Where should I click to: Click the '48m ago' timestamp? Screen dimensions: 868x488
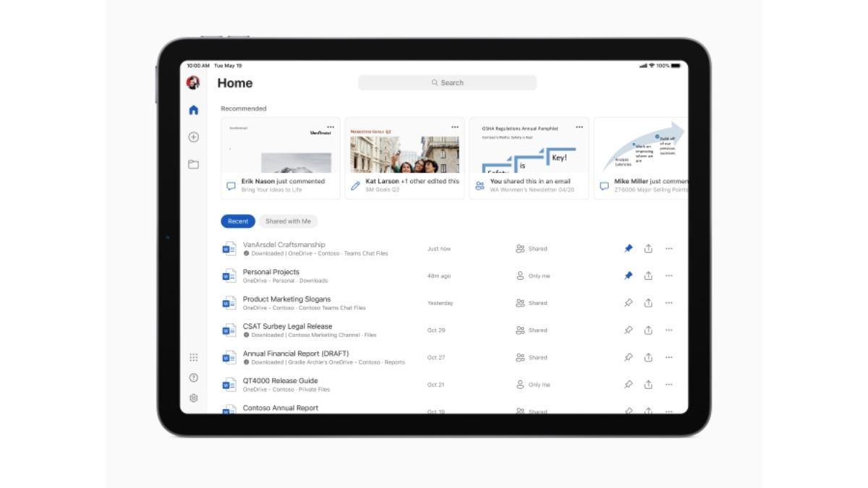pos(439,276)
